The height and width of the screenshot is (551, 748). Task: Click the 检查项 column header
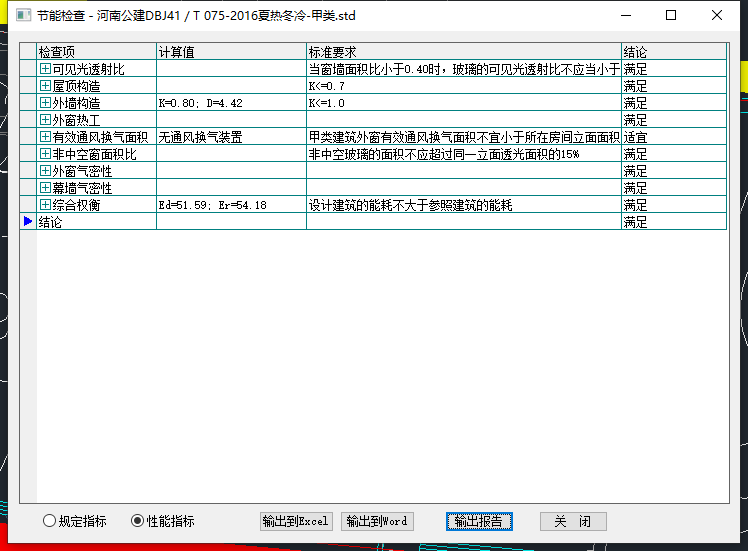click(96, 51)
